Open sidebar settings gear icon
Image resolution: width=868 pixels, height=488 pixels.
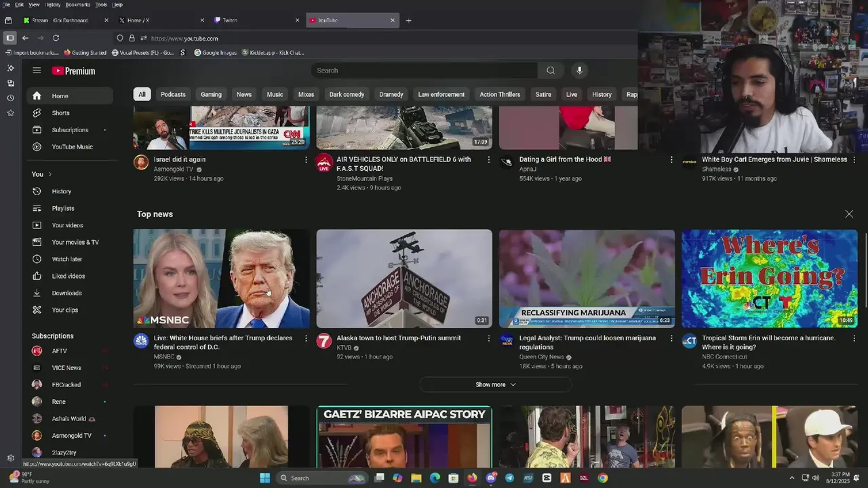coord(10,458)
